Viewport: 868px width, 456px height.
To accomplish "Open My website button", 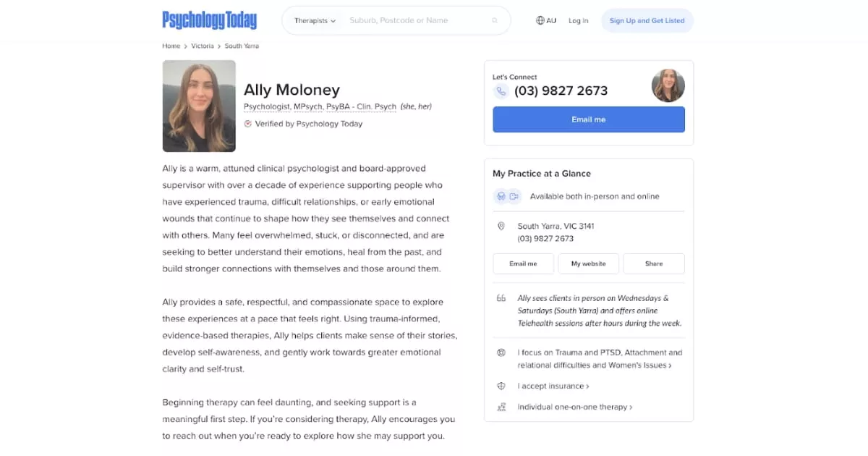I will pyautogui.click(x=588, y=264).
